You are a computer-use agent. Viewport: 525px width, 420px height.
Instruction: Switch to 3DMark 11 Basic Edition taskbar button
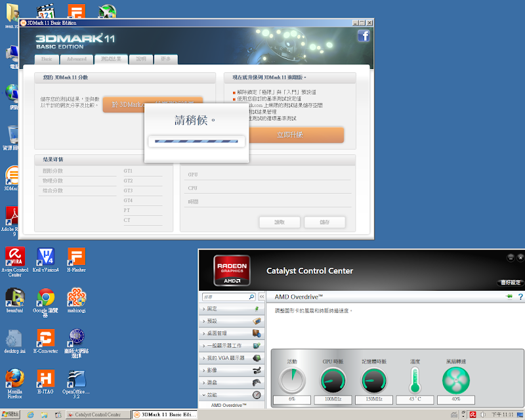[165, 415]
